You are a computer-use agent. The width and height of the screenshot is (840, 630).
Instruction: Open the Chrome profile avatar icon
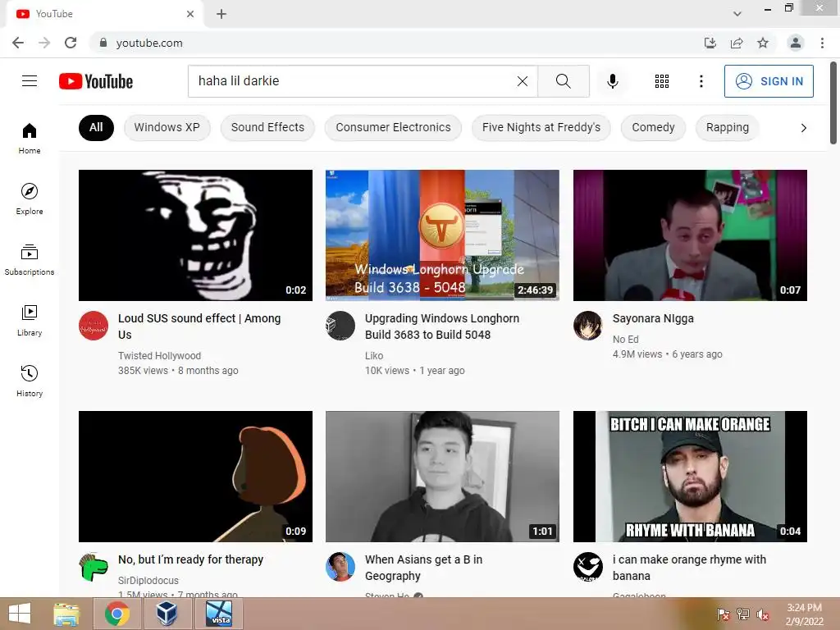[x=796, y=43]
